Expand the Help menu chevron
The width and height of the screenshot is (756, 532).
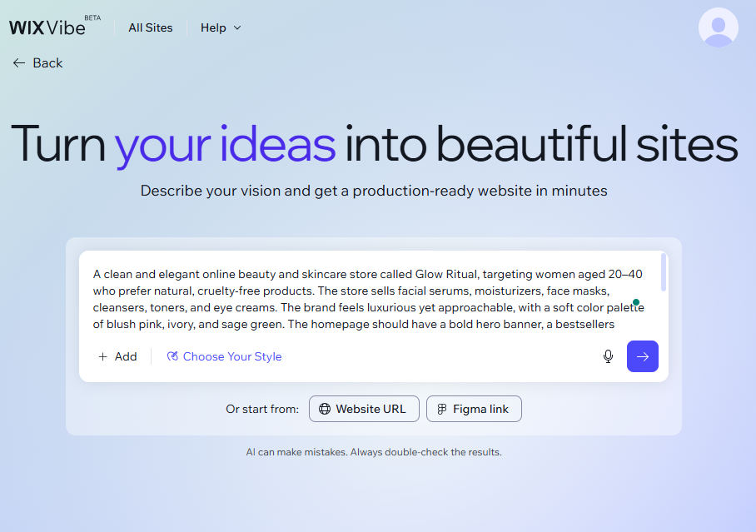point(236,27)
